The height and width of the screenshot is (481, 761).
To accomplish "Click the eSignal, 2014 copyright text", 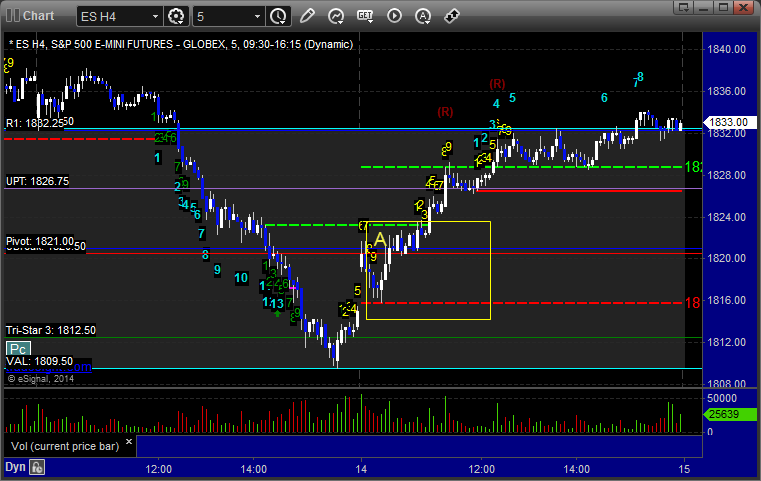I will tap(40, 379).
